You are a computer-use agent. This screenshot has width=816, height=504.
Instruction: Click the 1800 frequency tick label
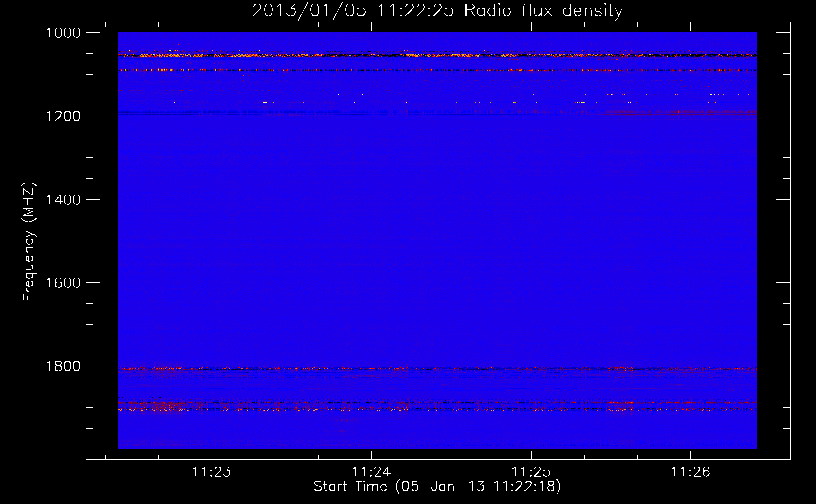point(63,366)
